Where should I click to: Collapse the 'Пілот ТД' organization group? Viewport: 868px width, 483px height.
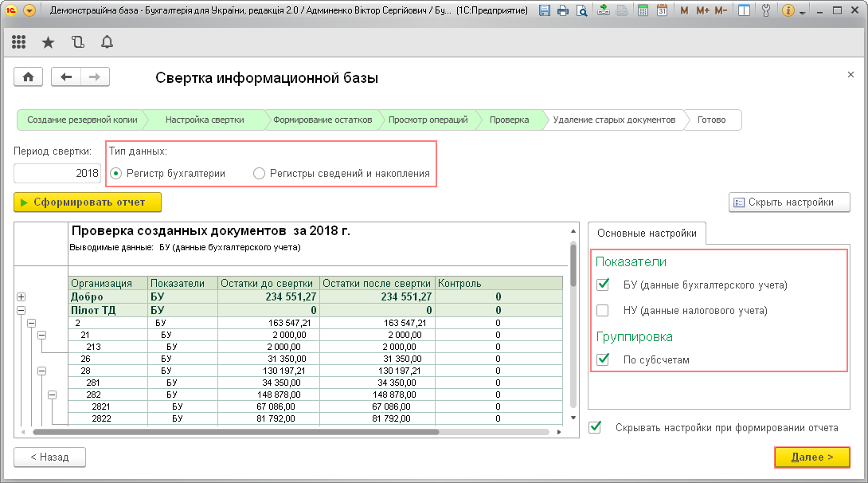pyautogui.click(x=21, y=310)
